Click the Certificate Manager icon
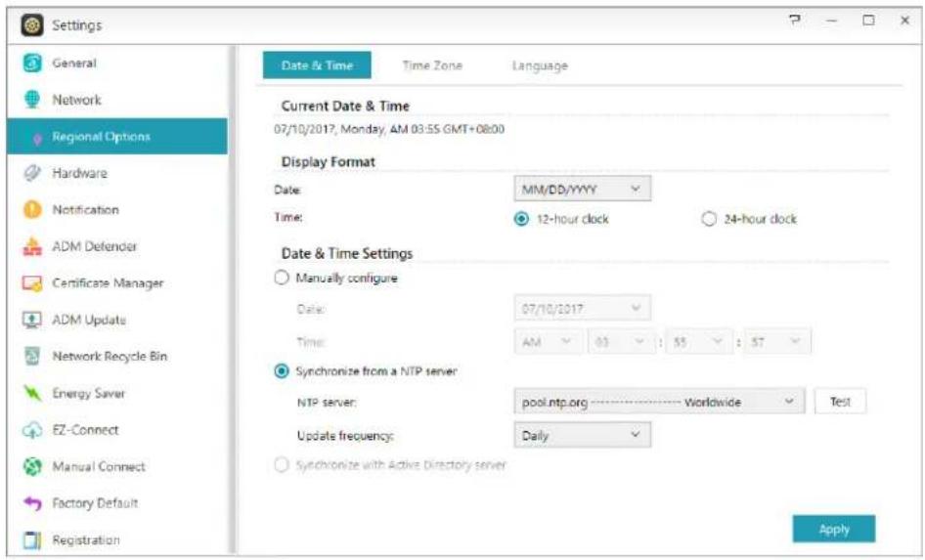The image size is (925, 560). click(32, 283)
